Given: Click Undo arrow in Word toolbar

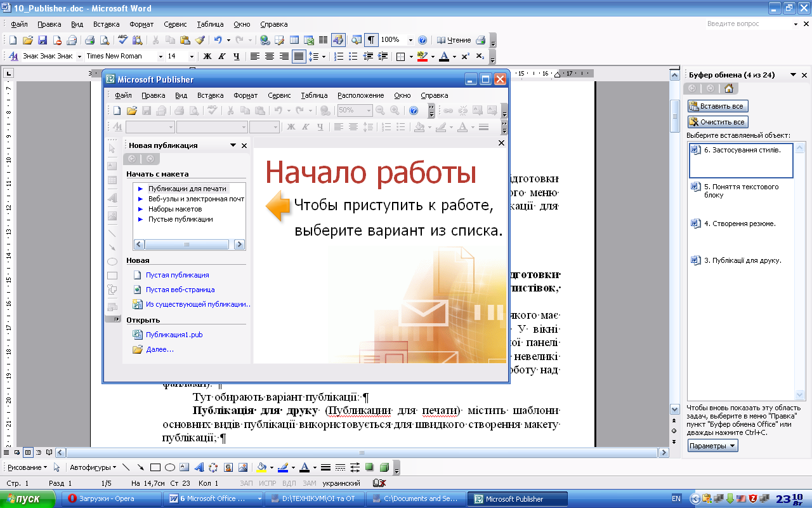Looking at the screenshot, I should (x=218, y=40).
